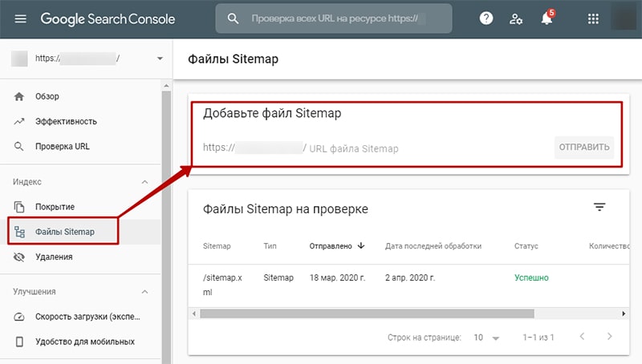Click the sidebar scroll-up arrow

tap(166, 86)
